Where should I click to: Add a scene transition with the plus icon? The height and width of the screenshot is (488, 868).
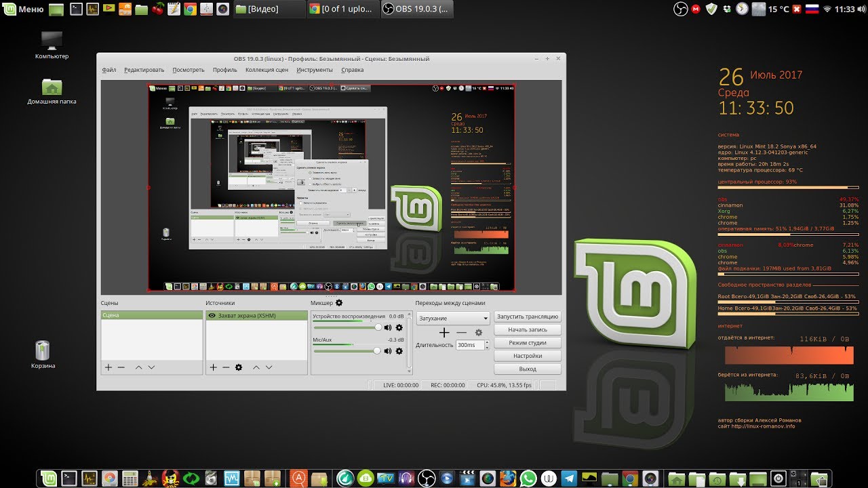coord(444,332)
